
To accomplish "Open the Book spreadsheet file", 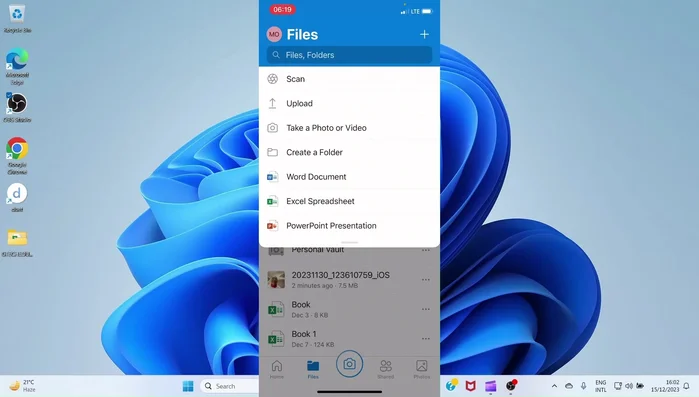I will (x=350, y=309).
